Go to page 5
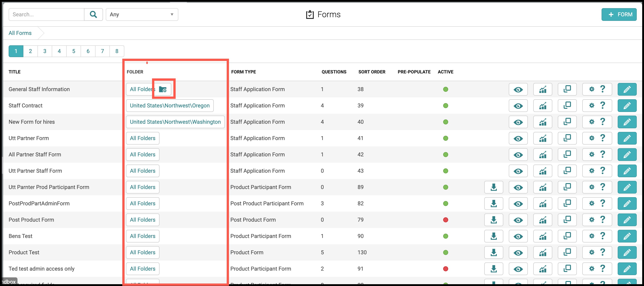 pos(74,51)
